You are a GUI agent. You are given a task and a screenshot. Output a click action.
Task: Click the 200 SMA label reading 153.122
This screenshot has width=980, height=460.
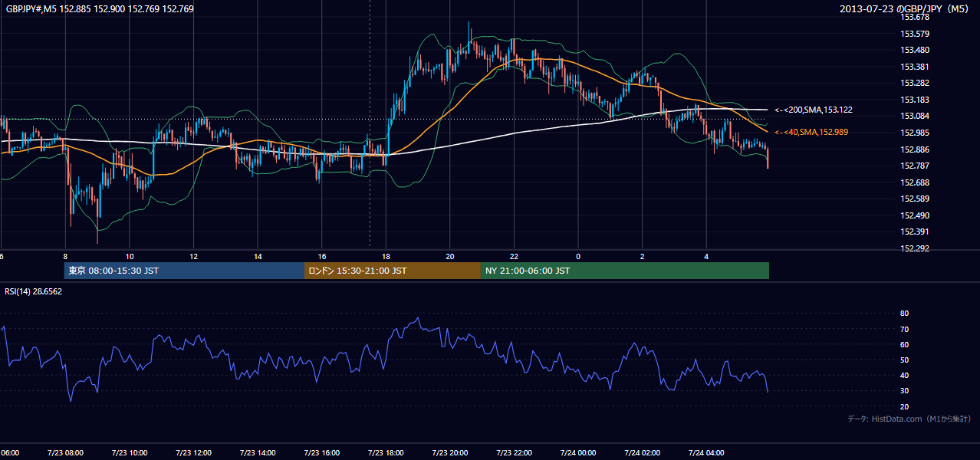click(x=814, y=110)
